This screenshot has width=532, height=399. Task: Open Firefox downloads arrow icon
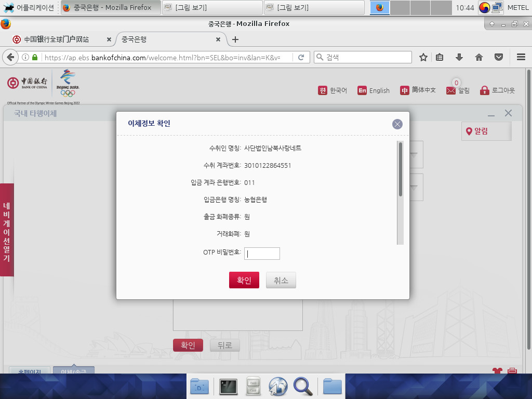[459, 57]
